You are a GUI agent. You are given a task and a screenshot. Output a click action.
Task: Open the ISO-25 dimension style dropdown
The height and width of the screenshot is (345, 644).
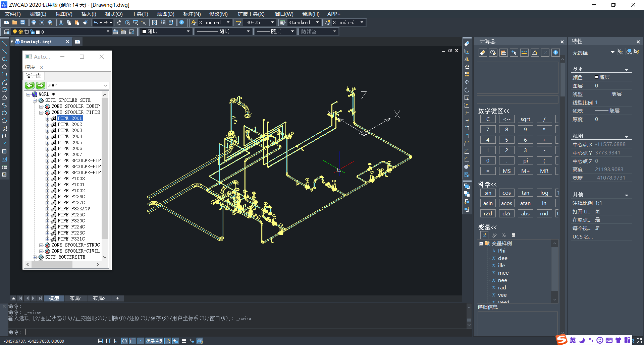[272, 22]
